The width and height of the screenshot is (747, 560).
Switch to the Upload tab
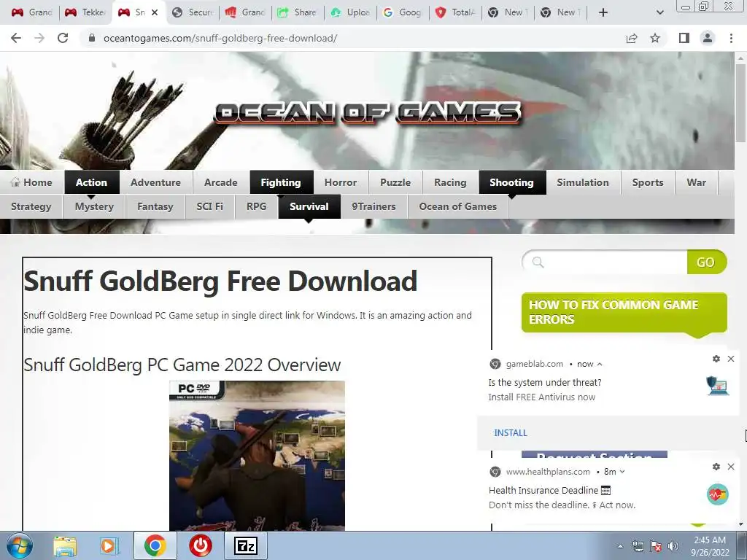[x=351, y=12]
